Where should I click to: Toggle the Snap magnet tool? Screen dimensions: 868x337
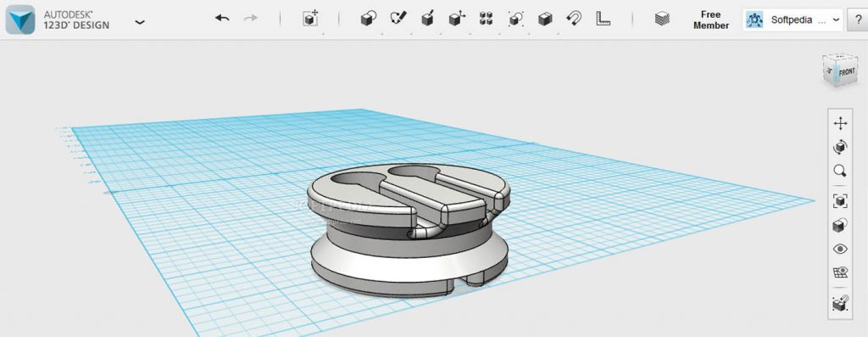tap(574, 19)
